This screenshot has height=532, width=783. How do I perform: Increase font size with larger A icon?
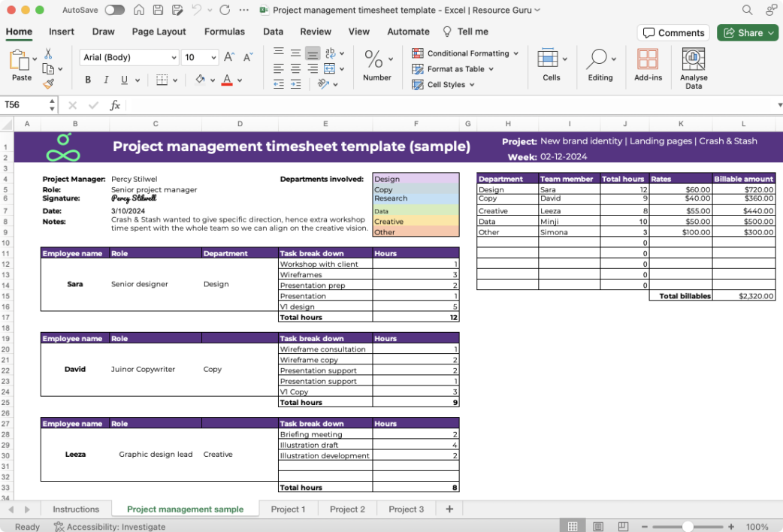(229, 57)
